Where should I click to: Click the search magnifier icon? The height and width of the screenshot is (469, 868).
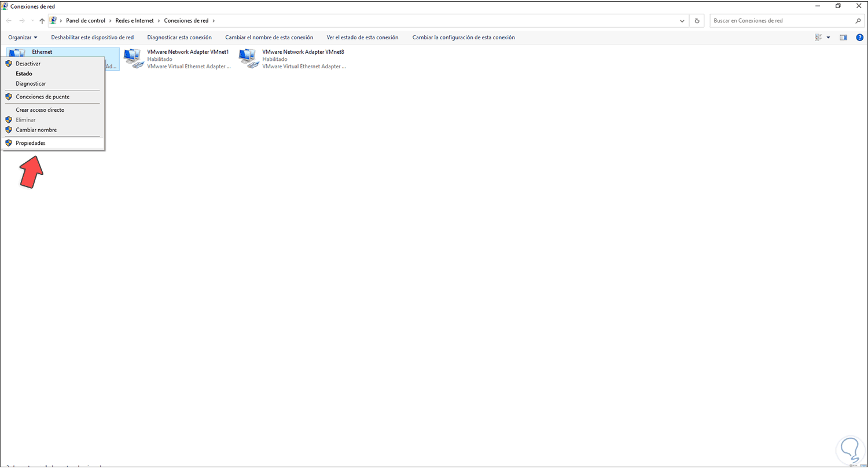[858, 21]
